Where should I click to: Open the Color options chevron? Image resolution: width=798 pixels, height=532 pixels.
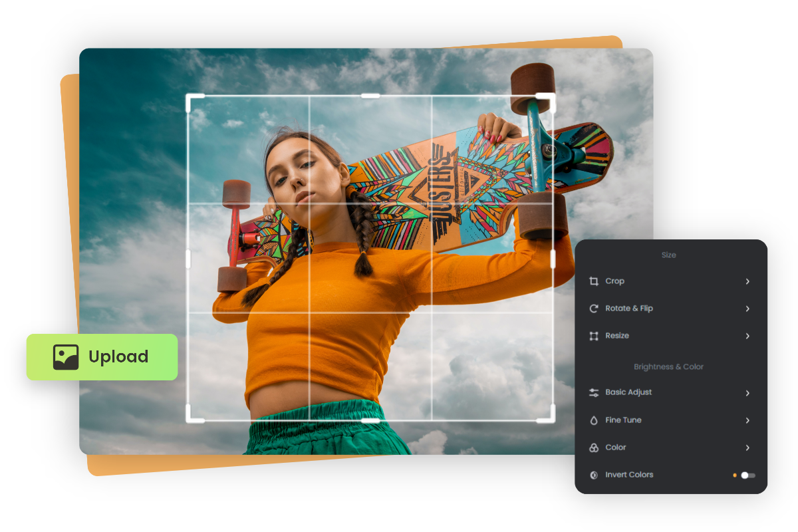point(747,448)
